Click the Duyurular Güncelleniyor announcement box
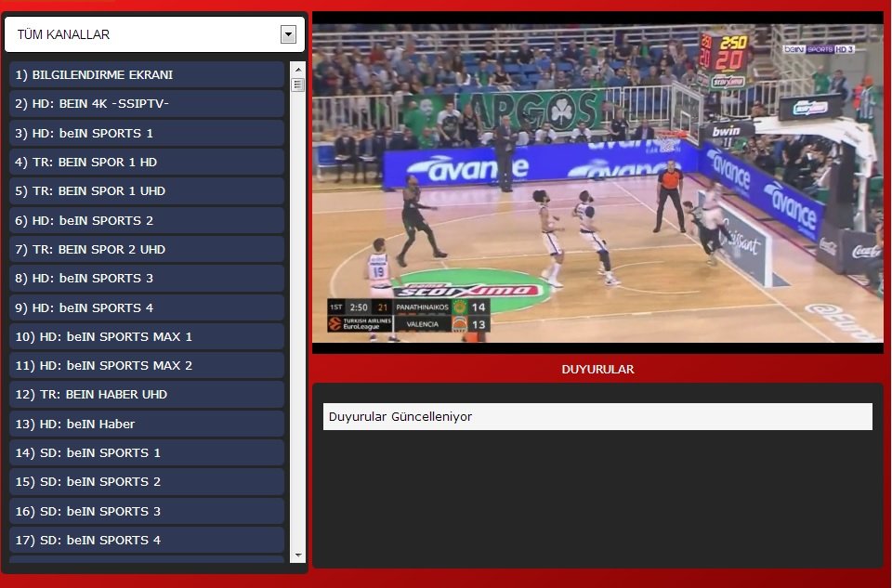The width and height of the screenshot is (892, 588). [597, 417]
